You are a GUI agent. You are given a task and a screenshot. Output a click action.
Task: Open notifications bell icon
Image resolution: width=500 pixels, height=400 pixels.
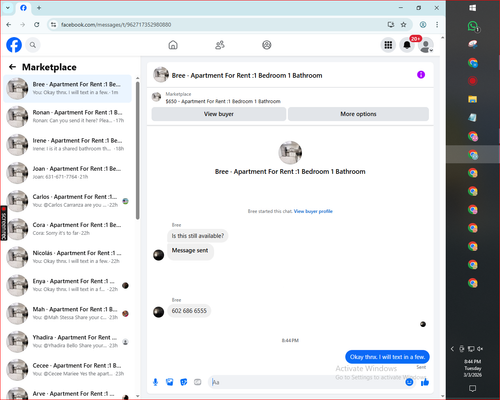coord(407,45)
